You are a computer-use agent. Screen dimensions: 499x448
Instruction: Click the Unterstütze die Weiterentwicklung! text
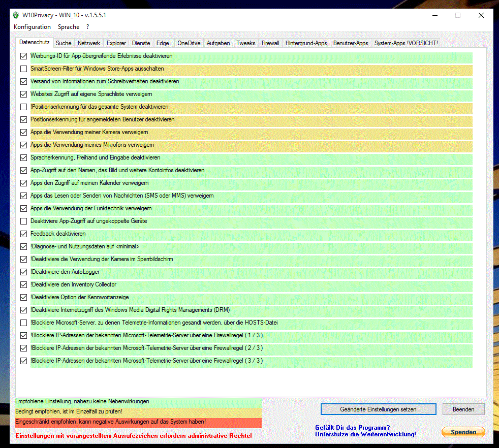pos(365,434)
